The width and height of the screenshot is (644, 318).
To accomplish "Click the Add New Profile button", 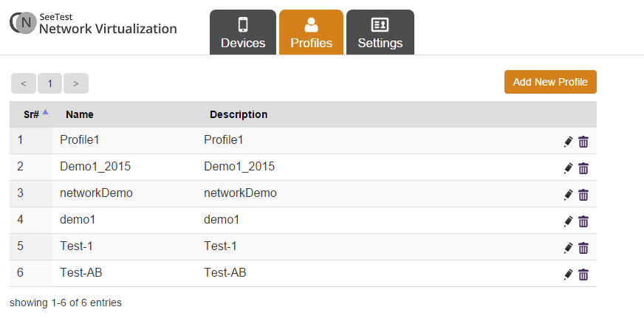I will 550,82.
